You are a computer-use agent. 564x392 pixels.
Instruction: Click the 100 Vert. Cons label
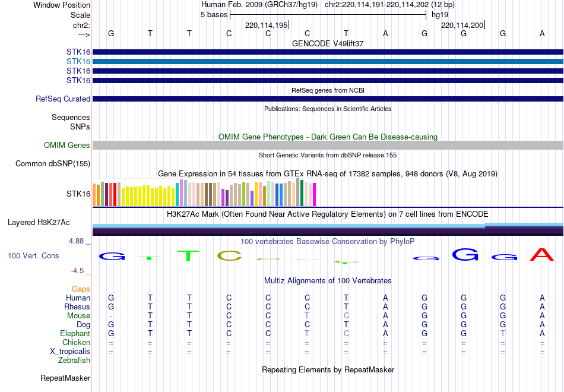click(x=33, y=255)
